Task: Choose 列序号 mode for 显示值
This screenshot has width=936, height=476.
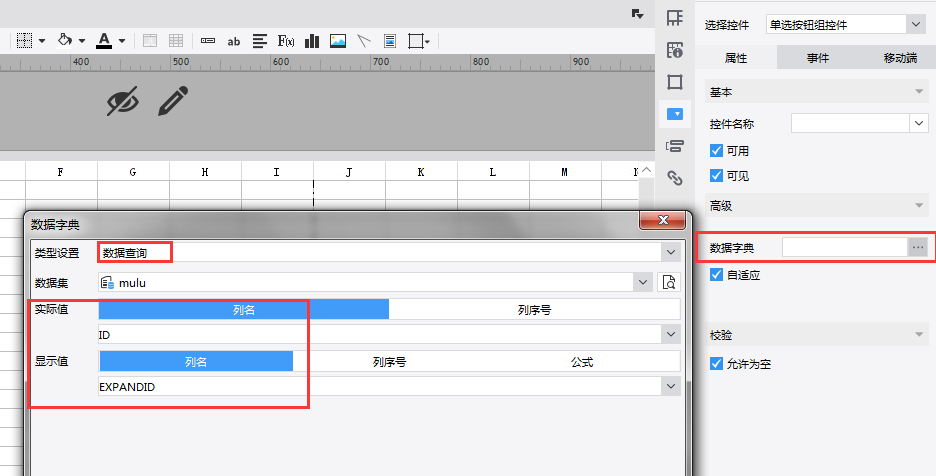Action: (389, 361)
